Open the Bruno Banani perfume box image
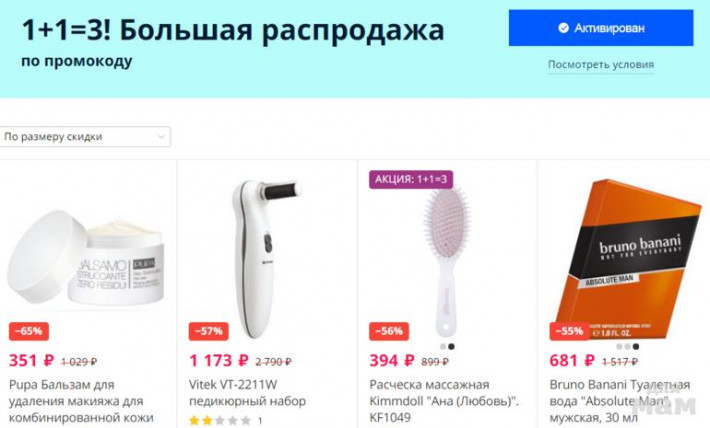 pyautogui.click(x=627, y=259)
